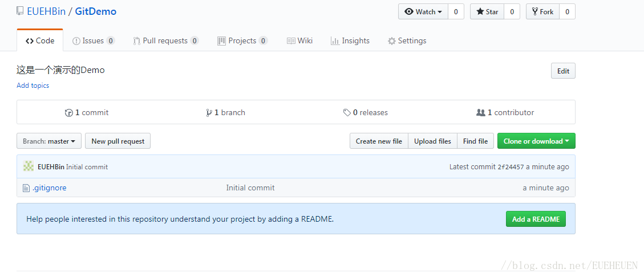The width and height of the screenshot is (644, 277).
Task: Click 'a minute ago' in the .gitignore row
Action: point(546,188)
